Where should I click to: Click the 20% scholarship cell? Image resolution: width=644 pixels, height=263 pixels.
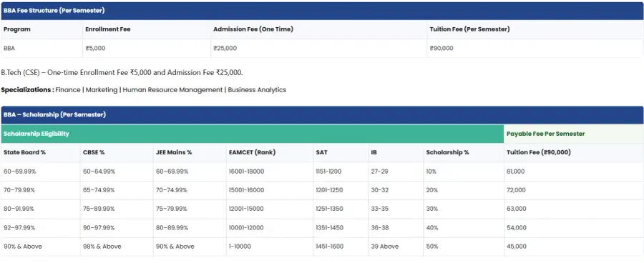coord(464,190)
